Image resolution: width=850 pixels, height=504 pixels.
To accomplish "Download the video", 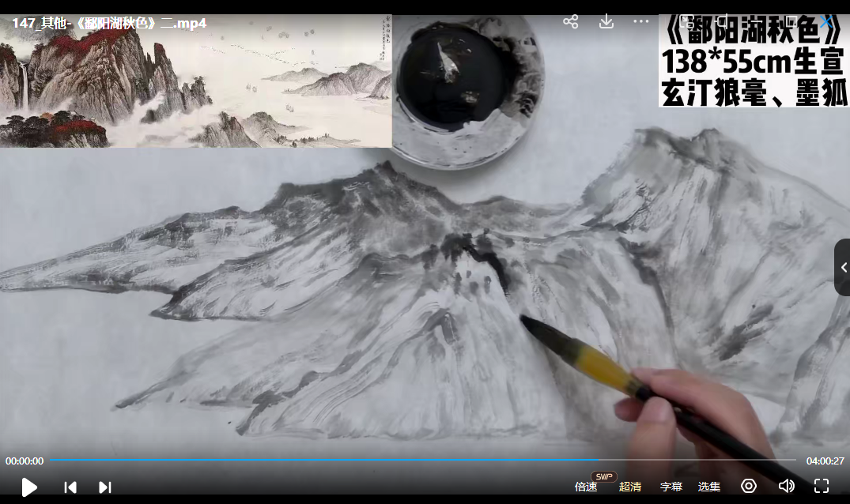I will (x=606, y=21).
